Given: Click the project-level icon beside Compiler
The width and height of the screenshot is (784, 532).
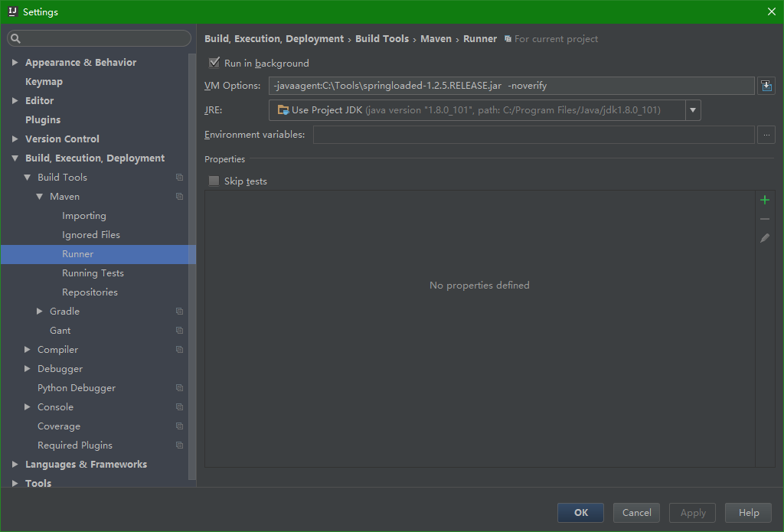Looking at the screenshot, I should click(x=179, y=350).
